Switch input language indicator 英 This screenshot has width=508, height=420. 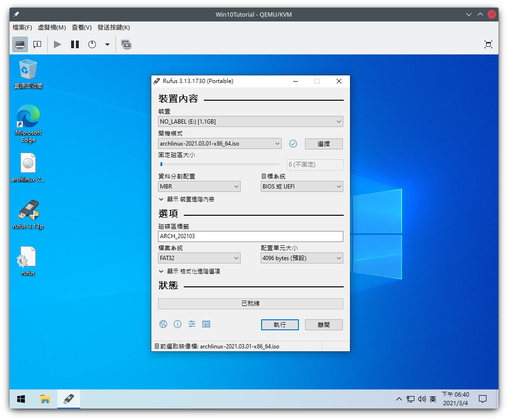pos(433,399)
